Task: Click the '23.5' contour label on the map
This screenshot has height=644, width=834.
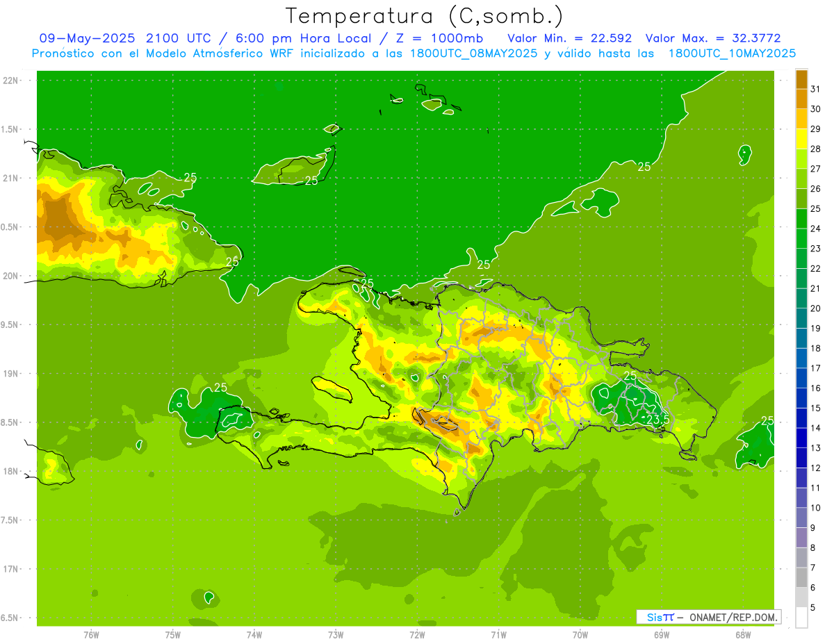Action: point(658,420)
